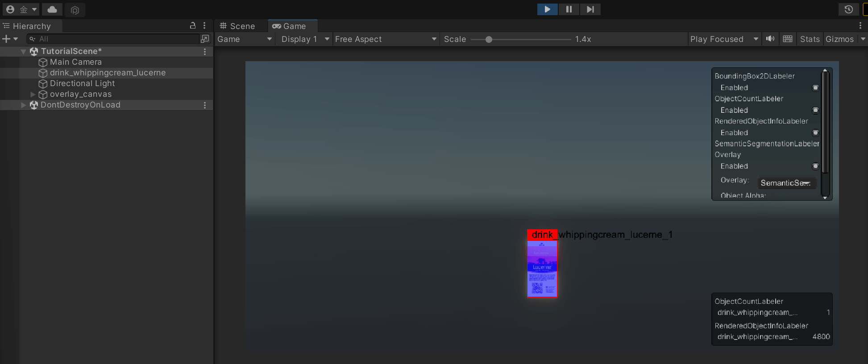Click the overlay_canvas cube icon
868x364 pixels.
(43, 95)
